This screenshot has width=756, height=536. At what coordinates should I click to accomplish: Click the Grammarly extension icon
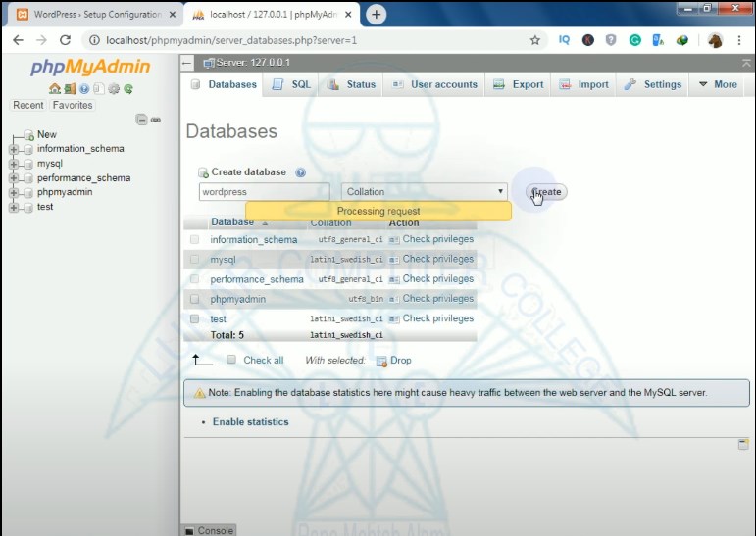(635, 40)
